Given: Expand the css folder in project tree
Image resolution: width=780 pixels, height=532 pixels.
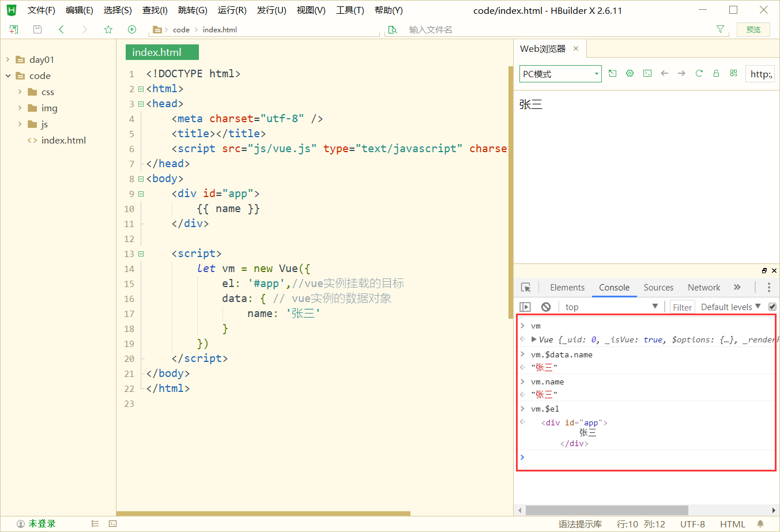Looking at the screenshot, I should click(20, 92).
